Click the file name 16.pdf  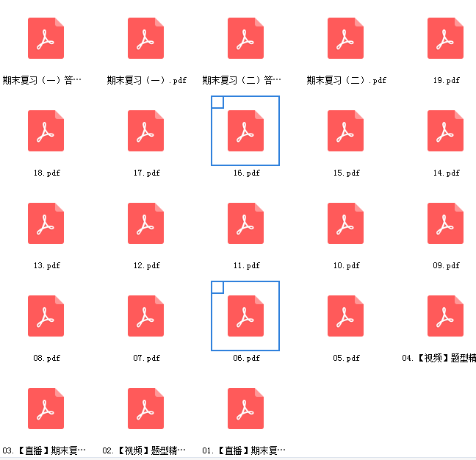coord(247,173)
